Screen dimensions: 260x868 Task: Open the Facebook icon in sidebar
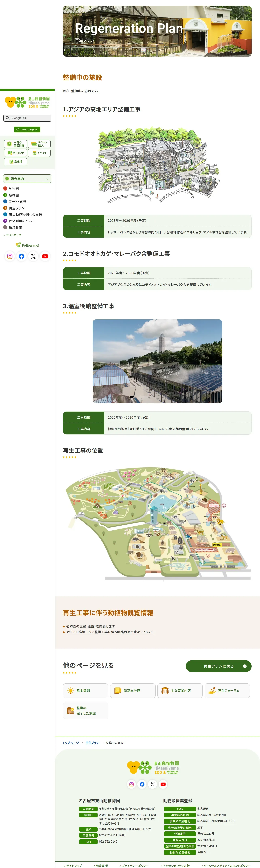22,256
